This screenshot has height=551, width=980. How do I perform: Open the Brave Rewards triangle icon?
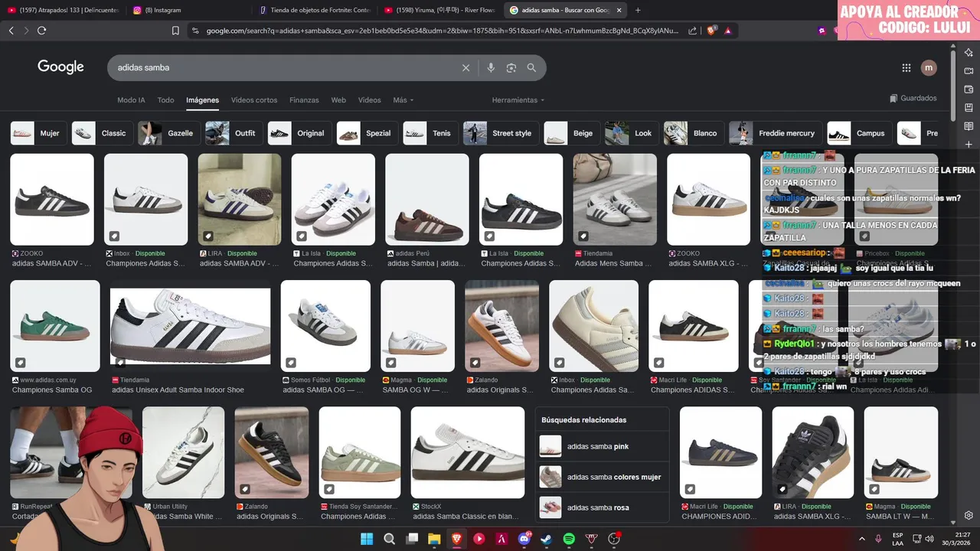727,31
